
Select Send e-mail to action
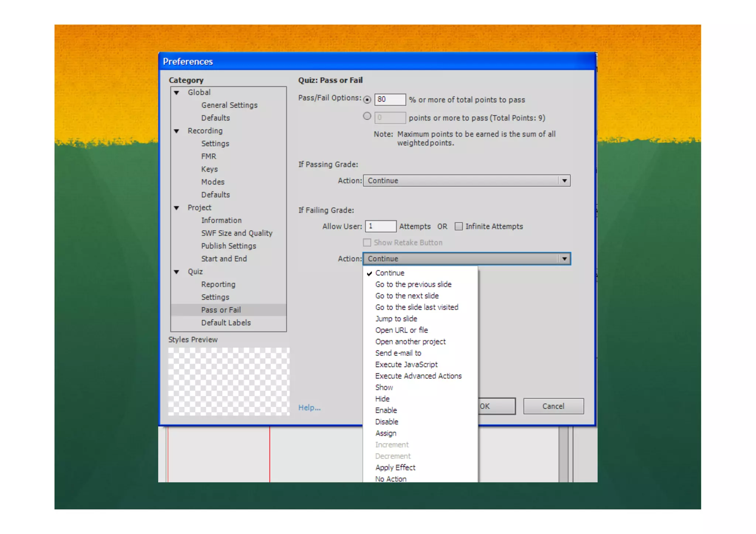click(x=398, y=353)
